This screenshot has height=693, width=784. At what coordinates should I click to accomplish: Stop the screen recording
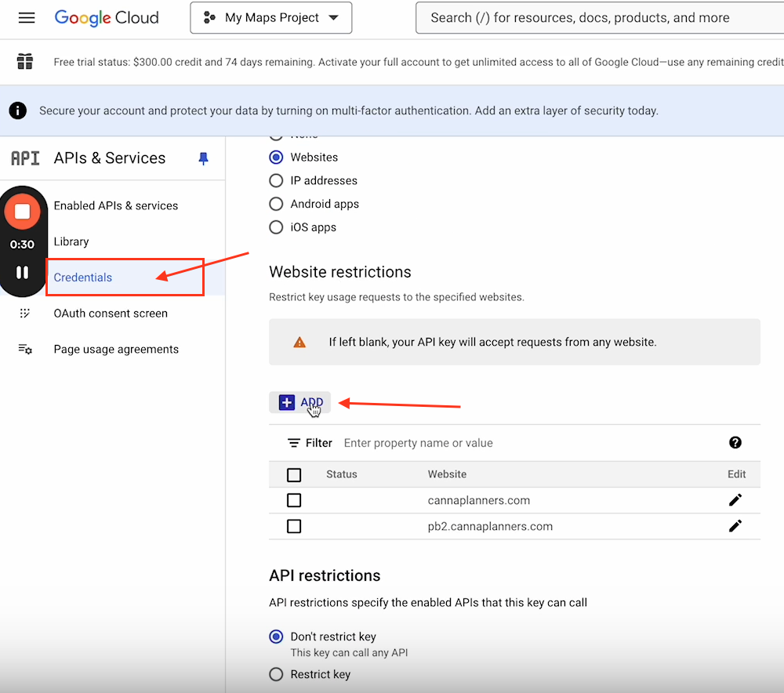click(22, 212)
